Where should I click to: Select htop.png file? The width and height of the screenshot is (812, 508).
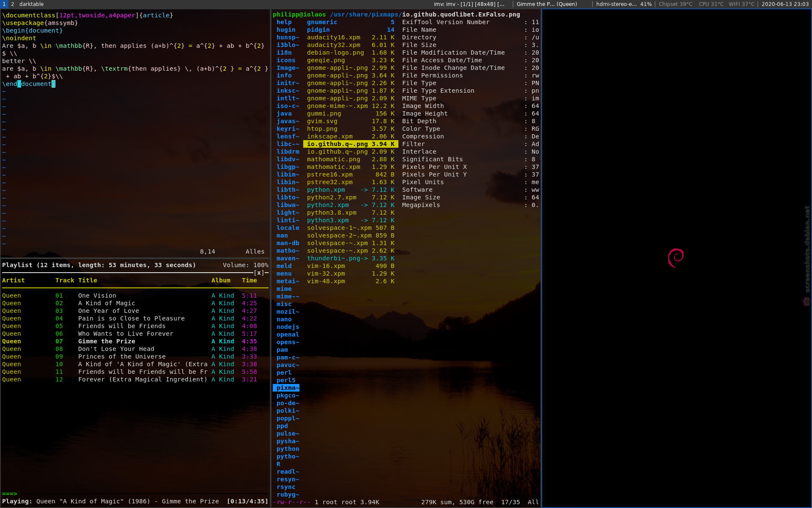pyautogui.click(x=351, y=129)
